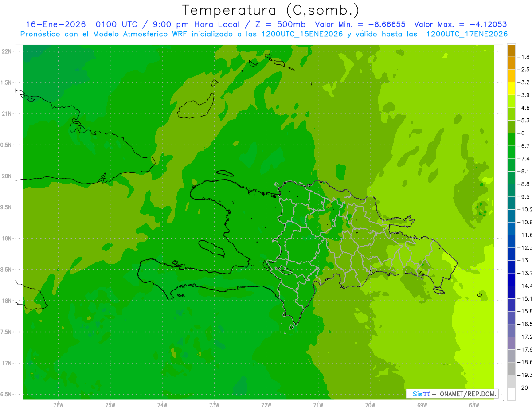The image size is (532, 411).
Task: Click the "73W" longitude axis label
Action: (214, 405)
